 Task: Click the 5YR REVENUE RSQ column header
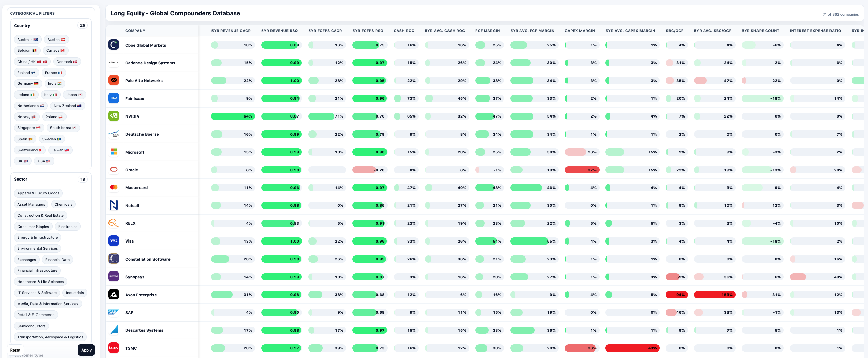(x=279, y=31)
